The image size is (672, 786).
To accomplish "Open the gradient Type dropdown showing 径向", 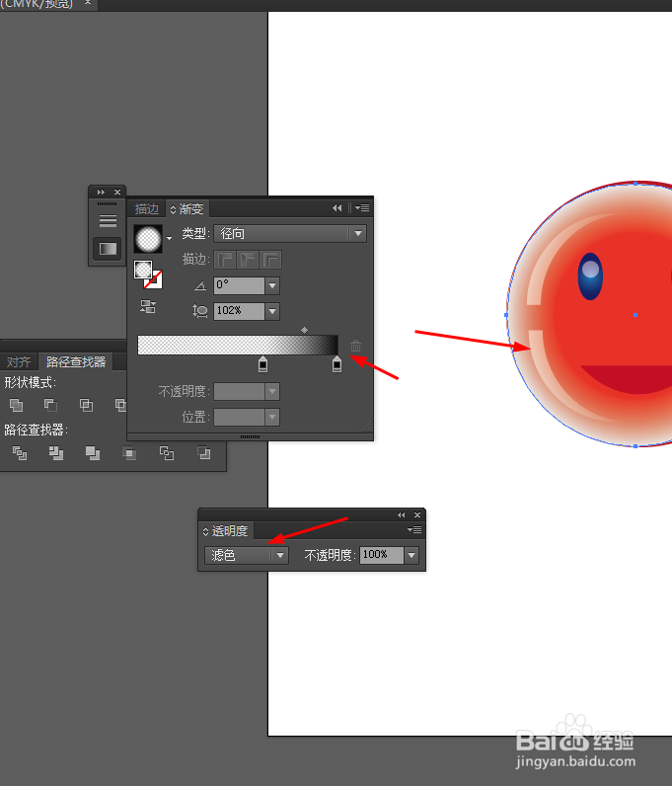I will (290, 234).
